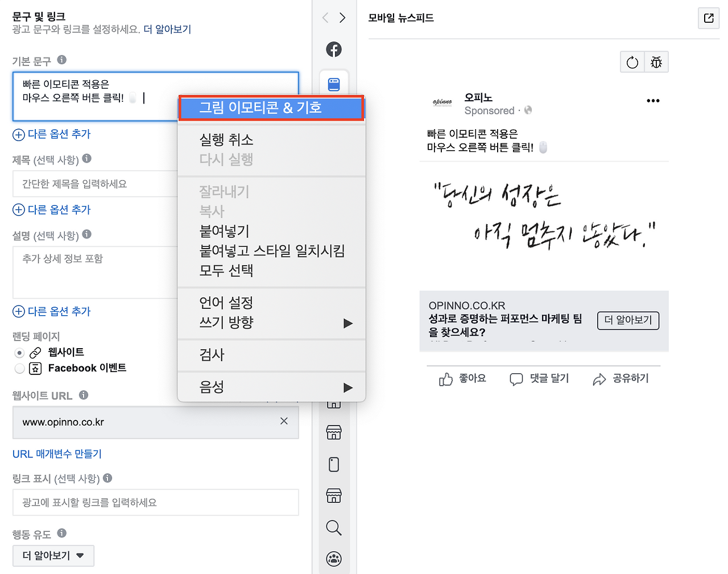Click URL 매개변수 만들기 link
Screen dimensions: 728x574
pos(57,454)
